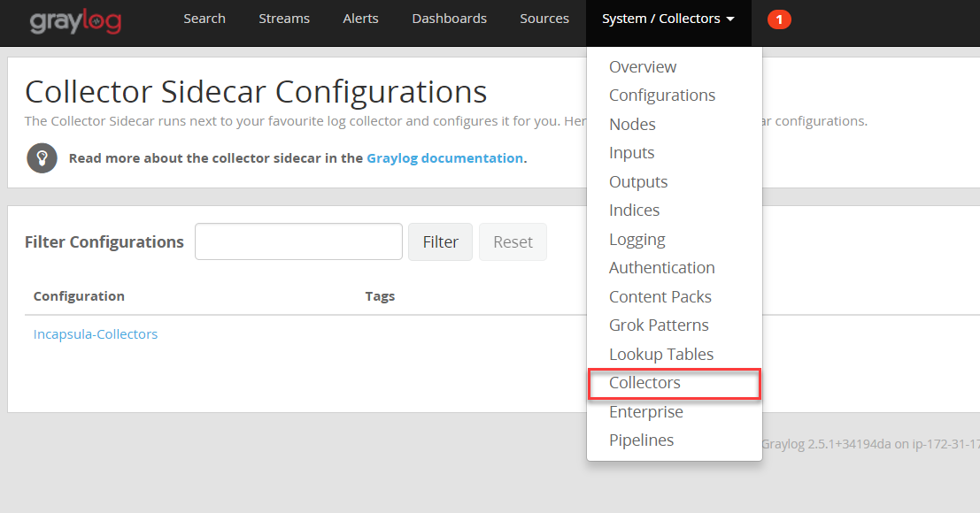Open the Search page
The height and width of the screenshot is (513, 980).
point(204,19)
